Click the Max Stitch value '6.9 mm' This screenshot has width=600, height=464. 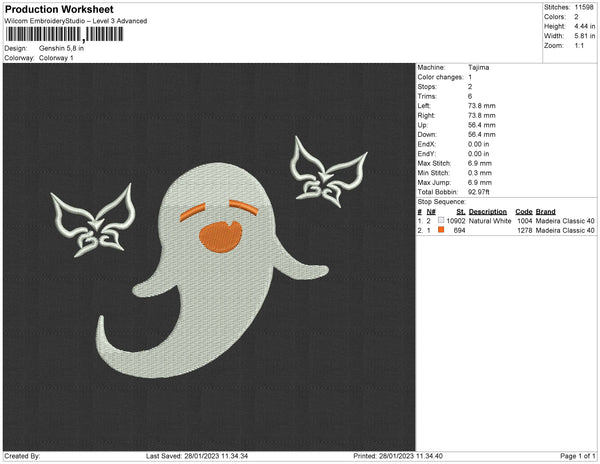pyautogui.click(x=480, y=163)
